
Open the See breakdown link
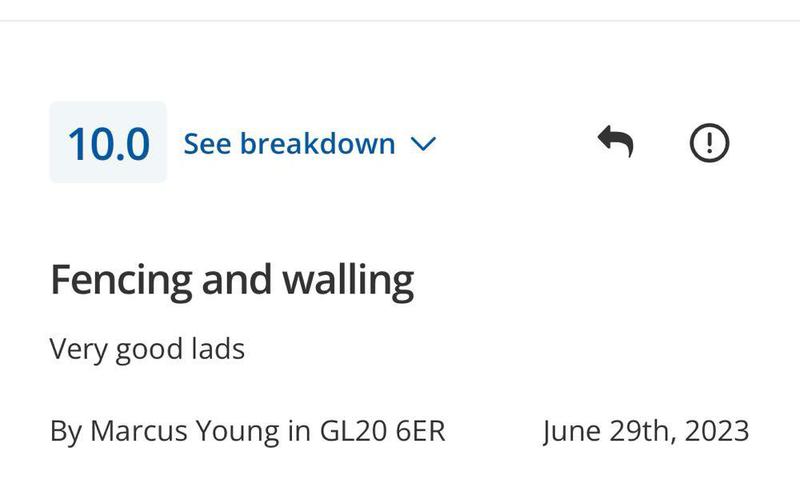click(x=290, y=143)
